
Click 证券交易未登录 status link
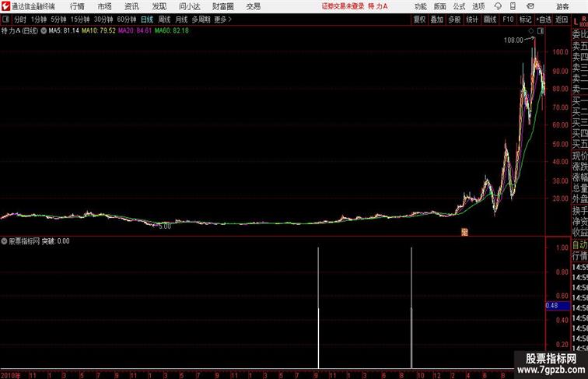[x=343, y=6]
